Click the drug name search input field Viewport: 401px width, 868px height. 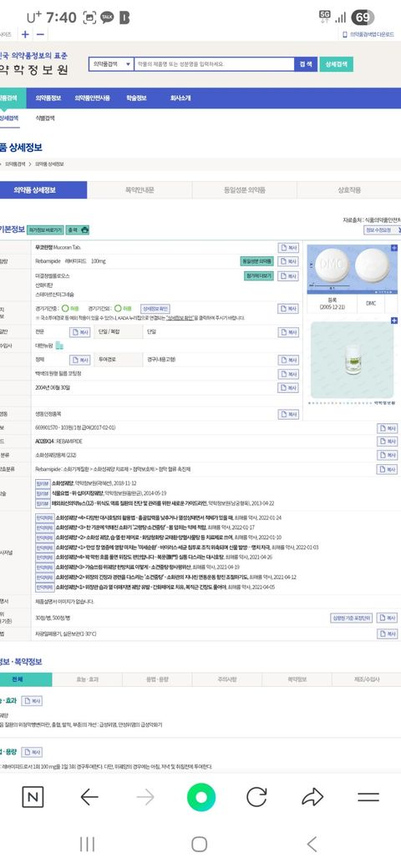tap(214, 64)
